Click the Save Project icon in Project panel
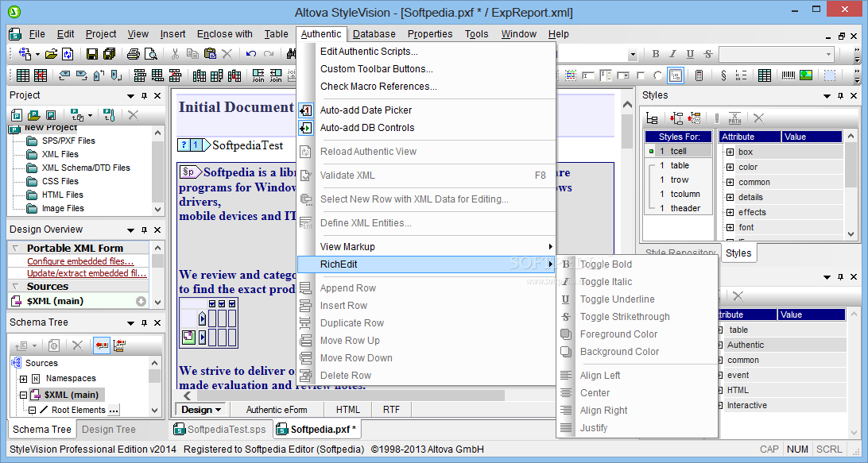This screenshot has width=868, height=463. (51, 115)
